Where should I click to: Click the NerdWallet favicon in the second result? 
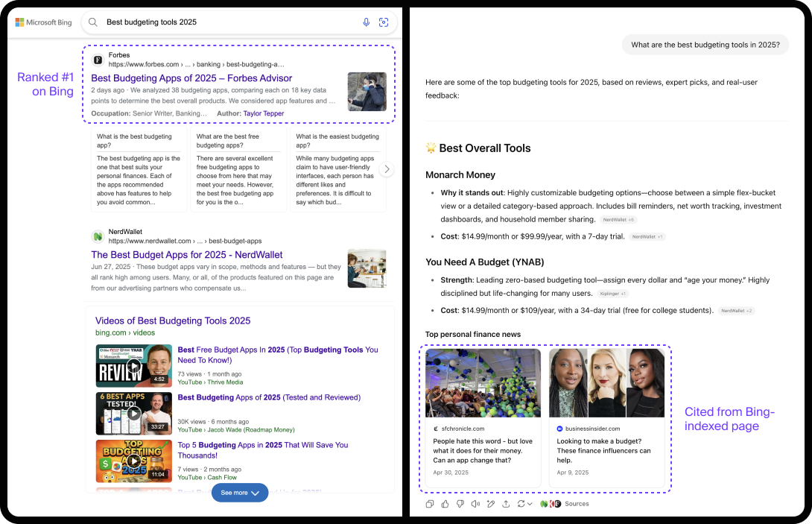tap(98, 236)
